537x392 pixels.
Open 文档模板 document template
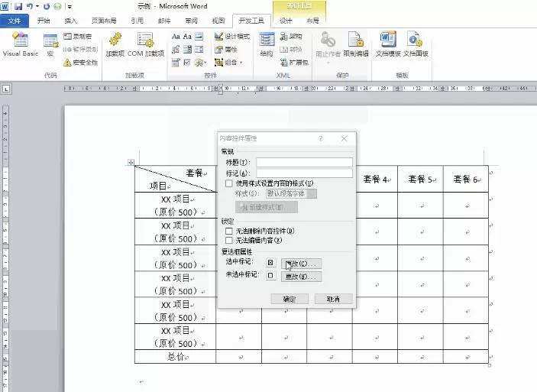pos(388,44)
